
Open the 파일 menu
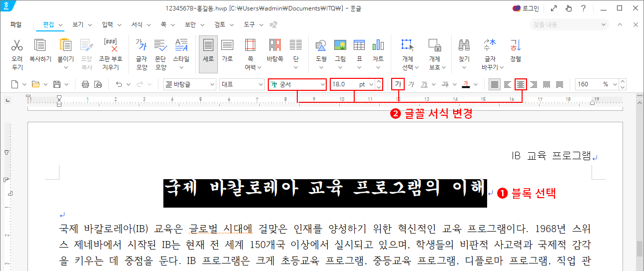16,24
